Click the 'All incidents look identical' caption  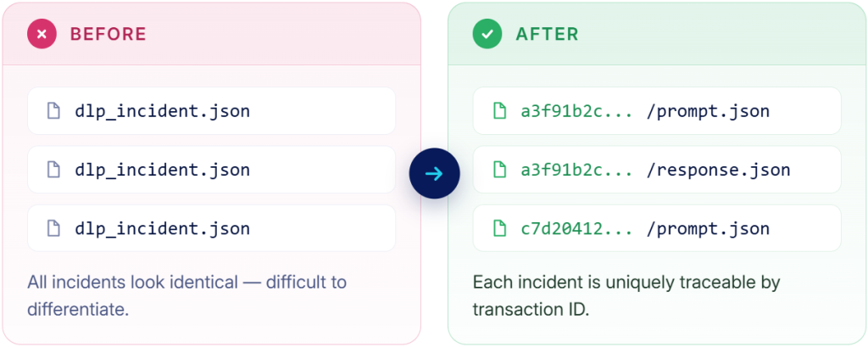point(187,295)
